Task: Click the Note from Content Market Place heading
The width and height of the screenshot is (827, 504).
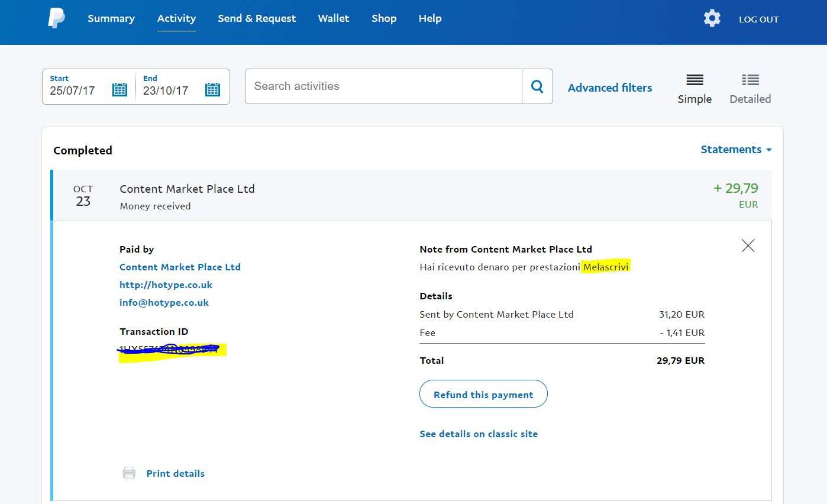Action: tap(506, 249)
